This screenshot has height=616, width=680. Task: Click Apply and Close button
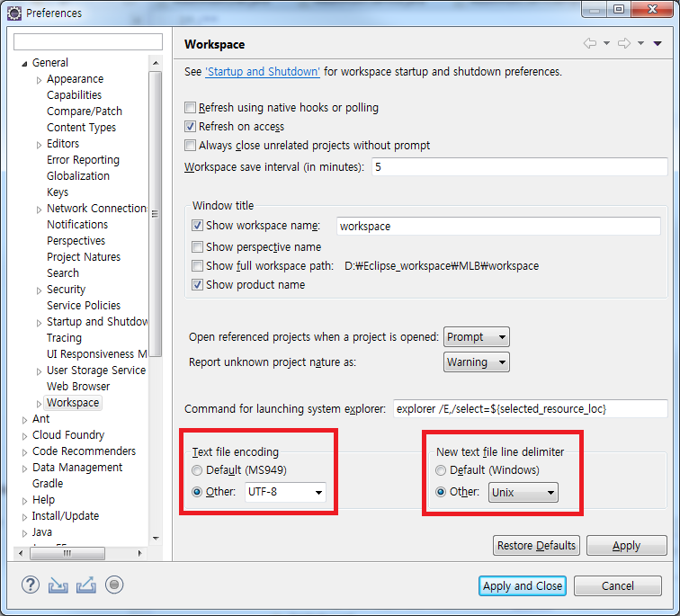pos(523,586)
